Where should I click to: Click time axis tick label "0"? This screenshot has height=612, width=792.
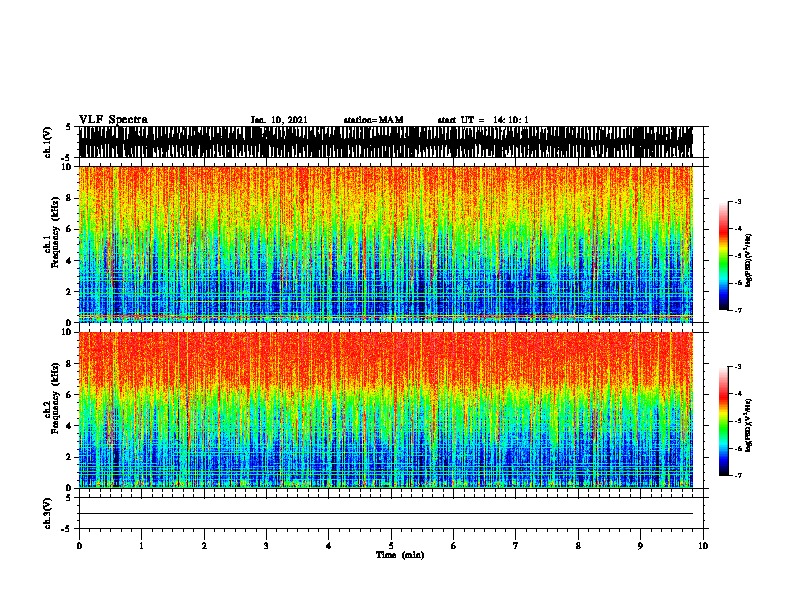(x=79, y=546)
